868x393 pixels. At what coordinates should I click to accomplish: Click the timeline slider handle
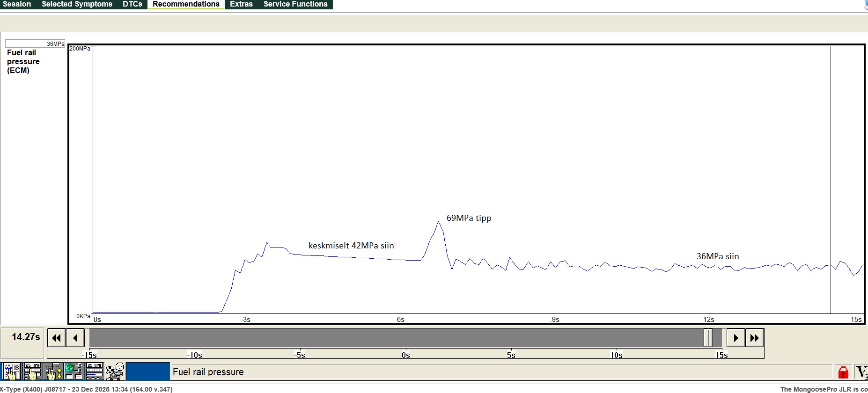pyautogui.click(x=708, y=338)
